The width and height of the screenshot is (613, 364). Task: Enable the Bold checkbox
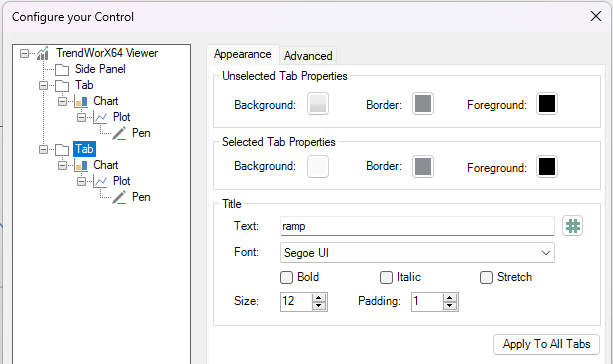point(287,278)
